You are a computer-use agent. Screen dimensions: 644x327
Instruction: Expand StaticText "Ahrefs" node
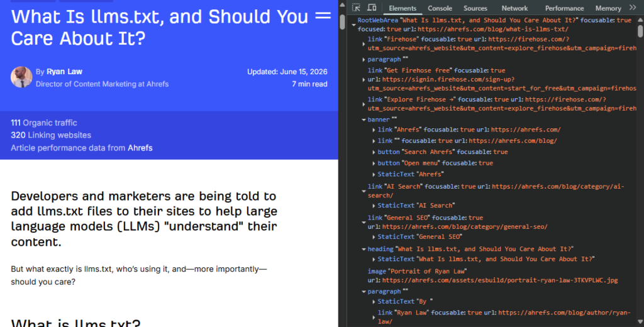click(374, 175)
